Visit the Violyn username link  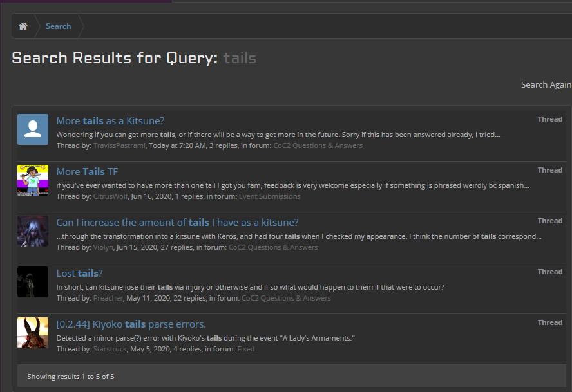coord(103,247)
